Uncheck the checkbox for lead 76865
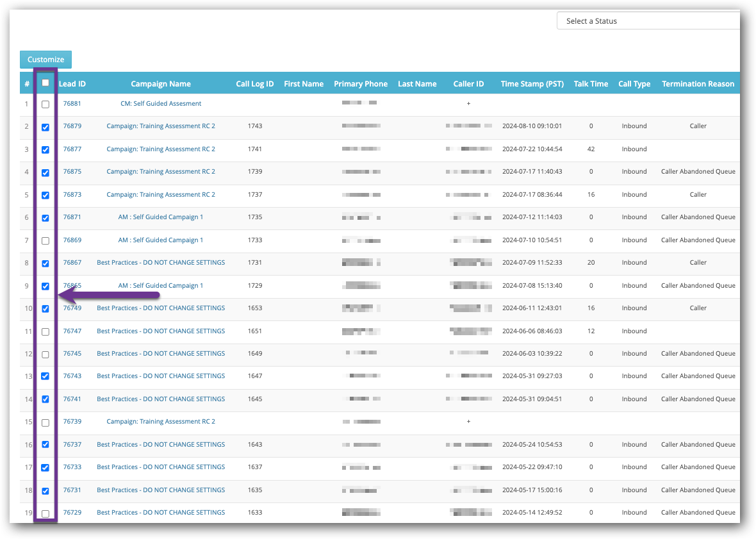The height and width of the screenshot is (539, 756). coord(45,286)
